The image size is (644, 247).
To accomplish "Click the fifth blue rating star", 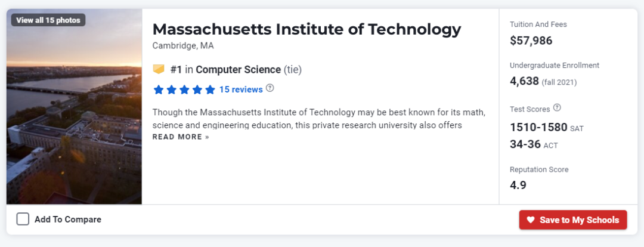I will (210, 89).
